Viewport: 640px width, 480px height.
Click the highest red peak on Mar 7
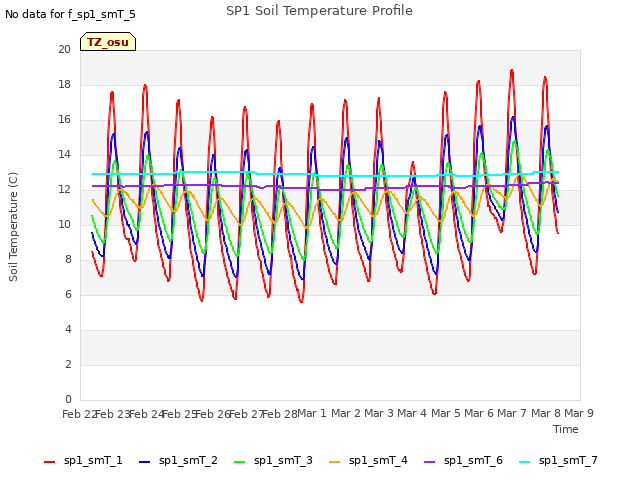pyautogui.click(x=512, y=71)
